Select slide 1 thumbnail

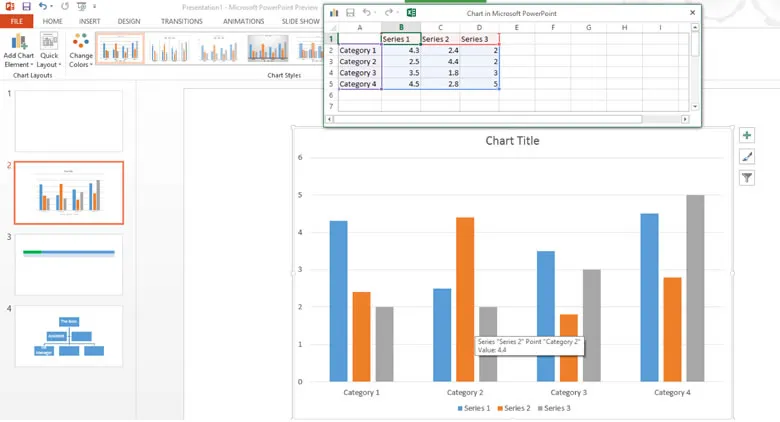coord(69,121)
